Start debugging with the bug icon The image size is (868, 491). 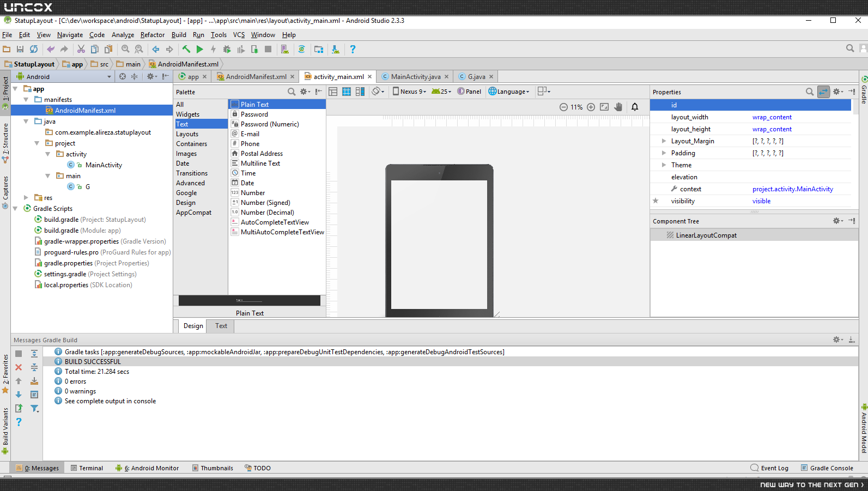(227, 49)
